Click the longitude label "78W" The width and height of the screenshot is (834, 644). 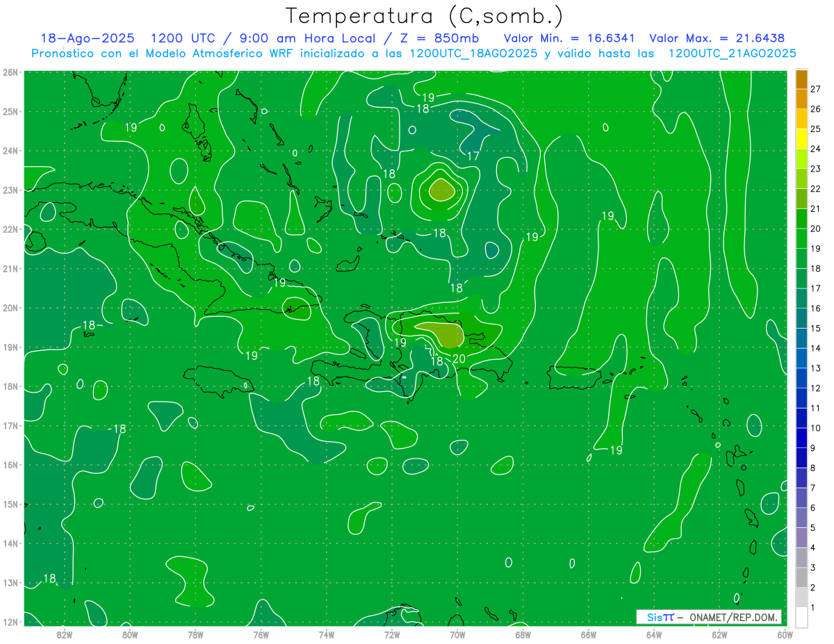pos(195,634)
